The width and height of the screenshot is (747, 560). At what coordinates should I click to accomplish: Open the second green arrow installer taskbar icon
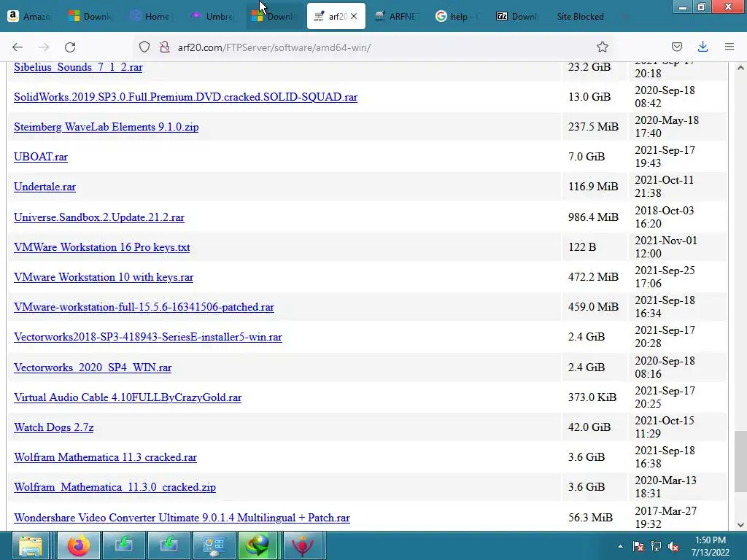click(169, 545)
